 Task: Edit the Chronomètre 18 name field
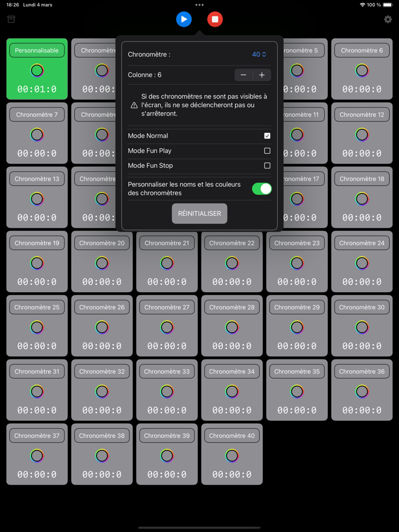(x=362, y=178)
